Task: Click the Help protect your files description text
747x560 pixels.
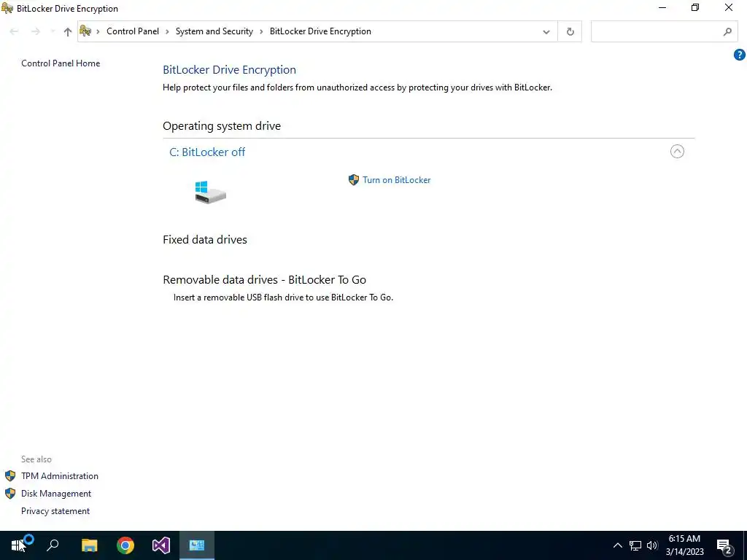Action: pyautogui.click(x=357, y=87)
